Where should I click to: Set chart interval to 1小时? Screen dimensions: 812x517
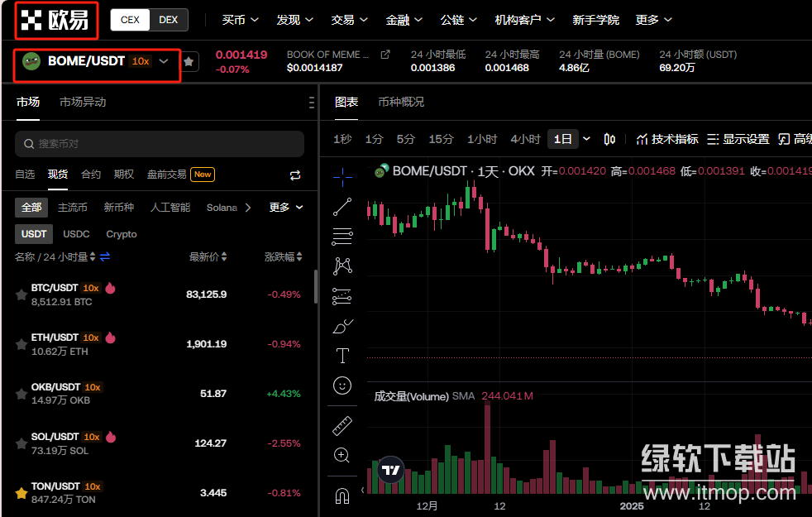pyautogui.click(x=481, y=139)
